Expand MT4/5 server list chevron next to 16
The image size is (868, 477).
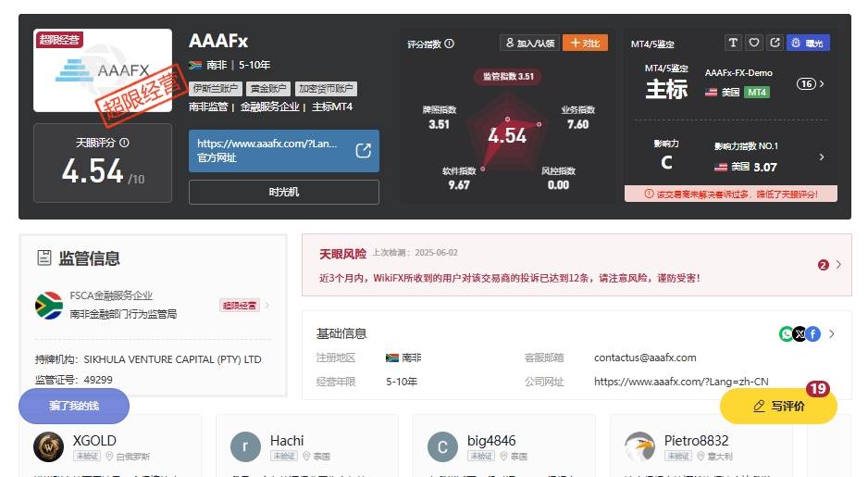[822, 83]
